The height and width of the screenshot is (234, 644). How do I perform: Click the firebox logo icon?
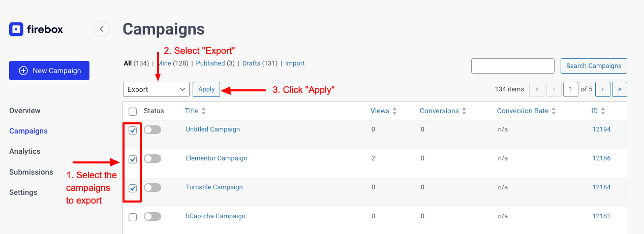(x=16, y=29)
